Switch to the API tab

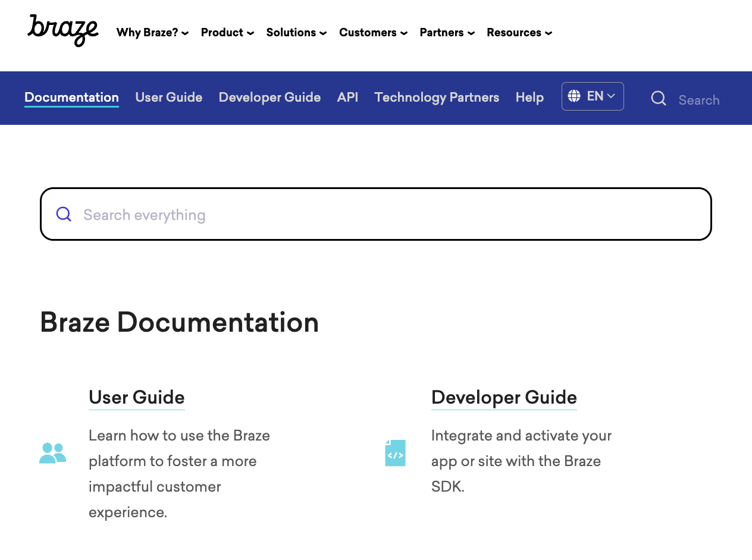click(x=347, y=97)
